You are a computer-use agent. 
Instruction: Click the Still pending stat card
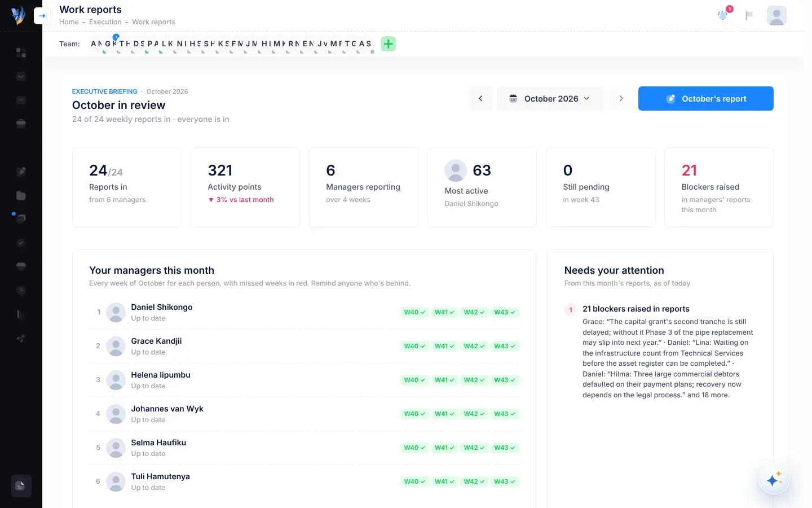coord(601,187)
